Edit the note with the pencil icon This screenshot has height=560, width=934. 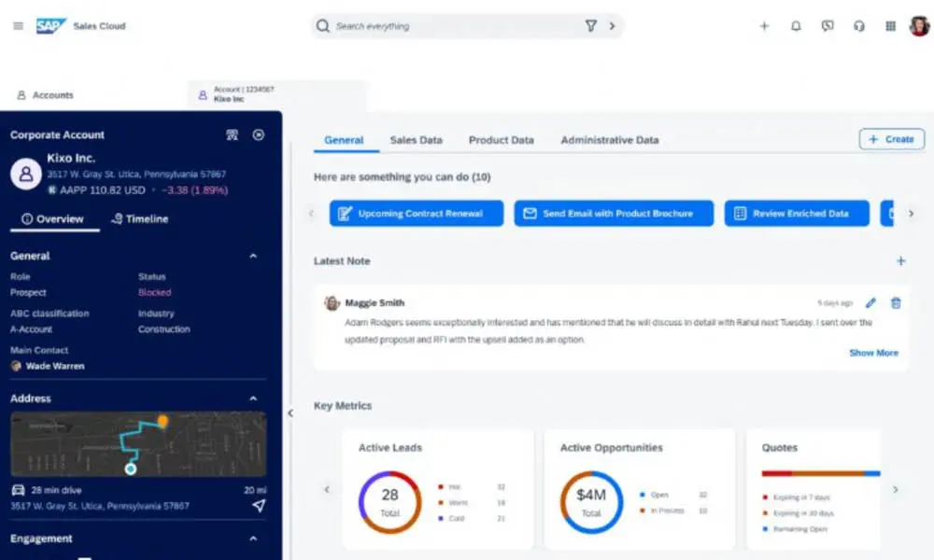(870, 302)
